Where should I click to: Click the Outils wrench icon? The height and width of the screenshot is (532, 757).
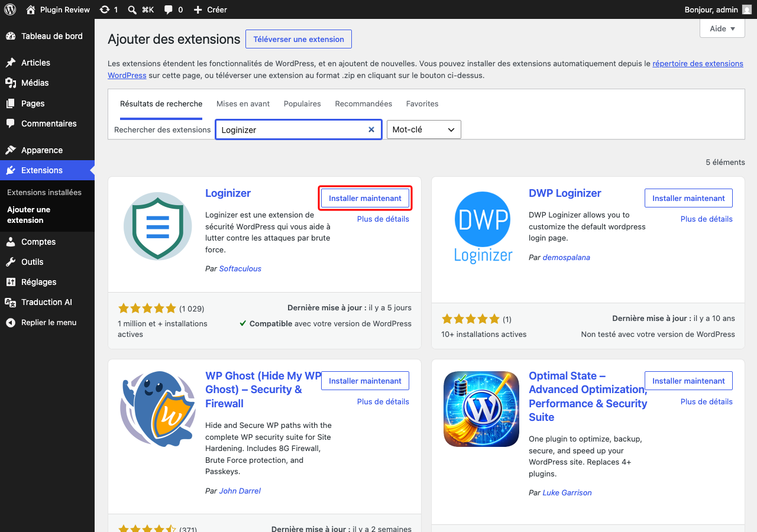click(x=11, y=262)
